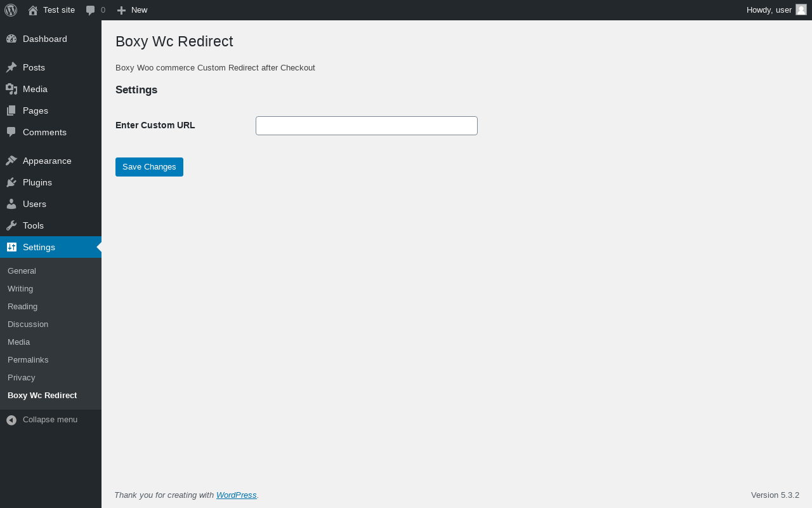Select Discussion settings submenu
This screenshot has width=812, height=508.
pos(28,324)
